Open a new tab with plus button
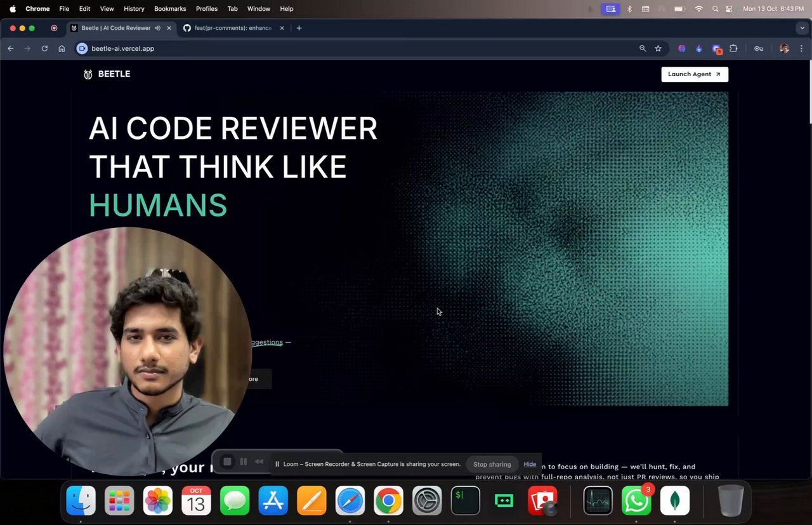 pyautogui.click(x=299, y=28)
